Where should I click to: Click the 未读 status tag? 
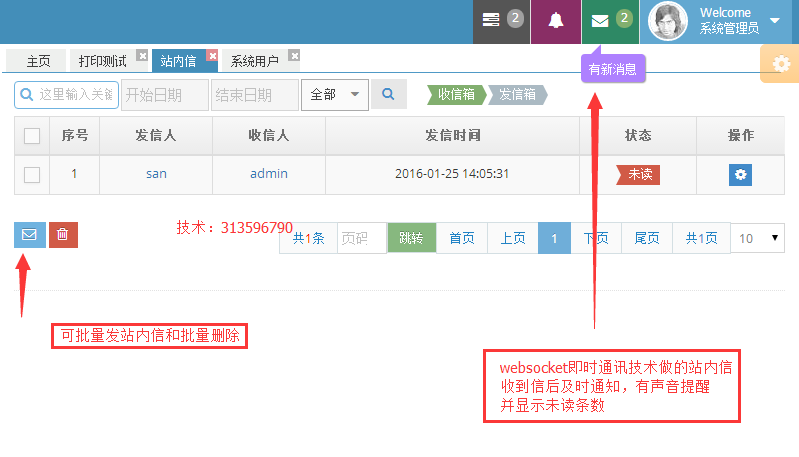click(x=638, y=175)
